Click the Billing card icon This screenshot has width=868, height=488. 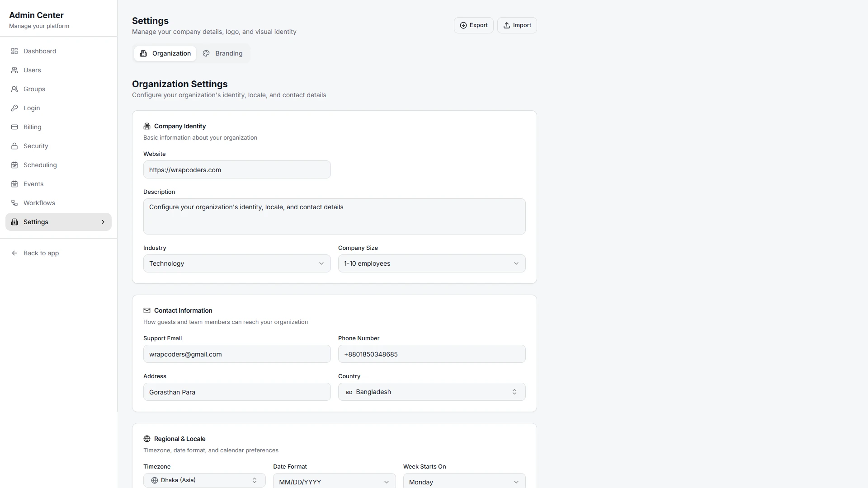point(14,127)
